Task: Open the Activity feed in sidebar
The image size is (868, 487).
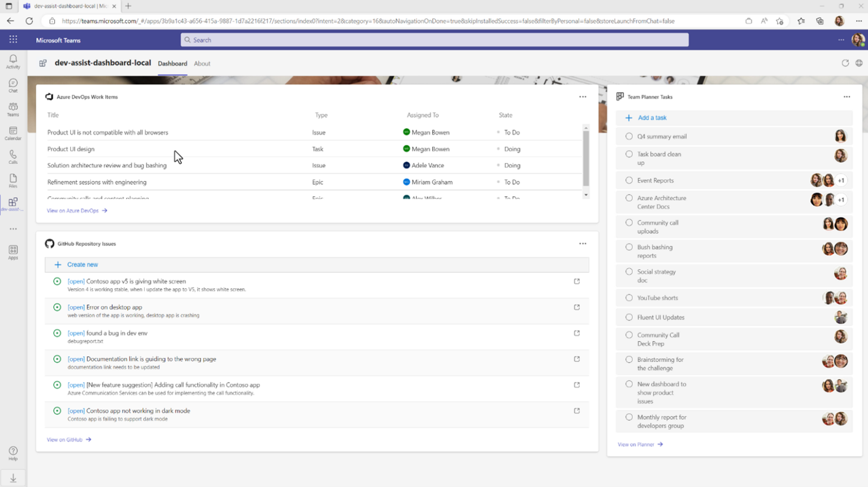Action: coord(13,62)
